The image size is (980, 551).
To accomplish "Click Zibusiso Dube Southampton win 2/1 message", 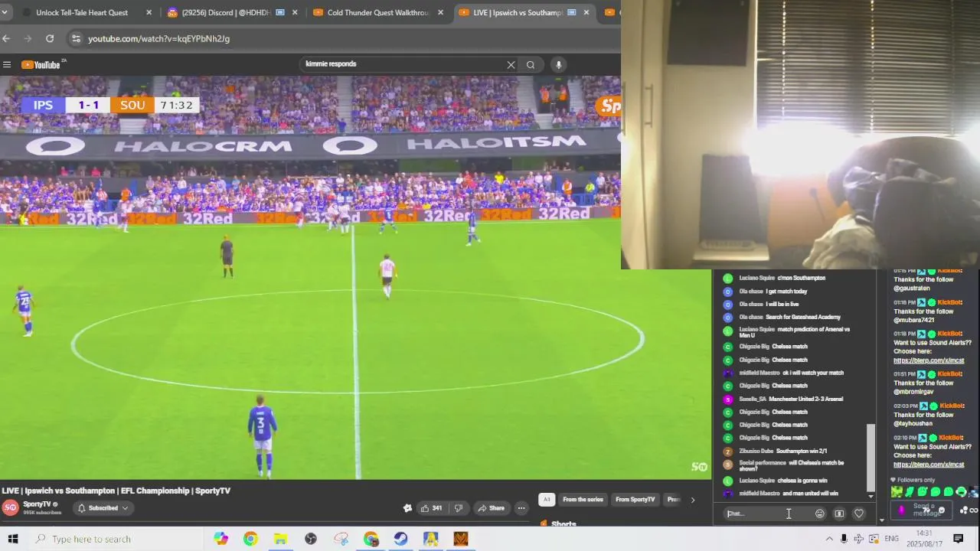I will coord(782,451).
